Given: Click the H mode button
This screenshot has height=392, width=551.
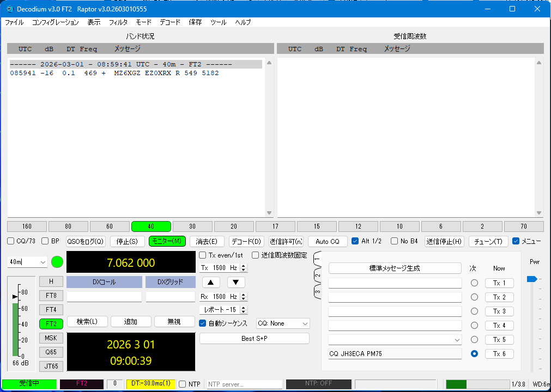Looking at the screenshot, I should (51, 281).
